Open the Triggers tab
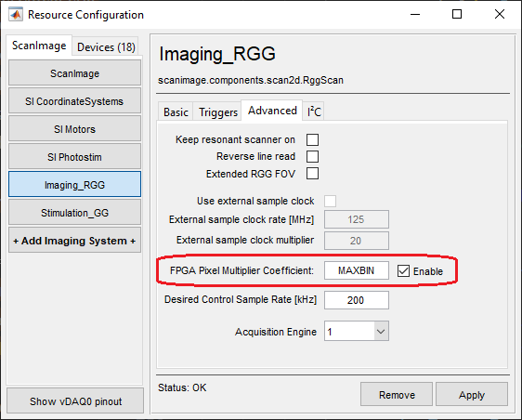 [218, 112]
